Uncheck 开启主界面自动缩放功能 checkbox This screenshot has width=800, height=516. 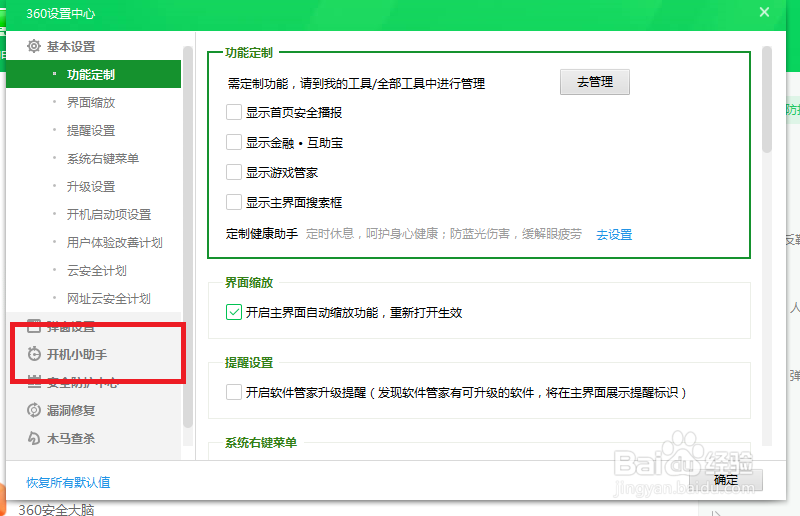coord(234,312)
